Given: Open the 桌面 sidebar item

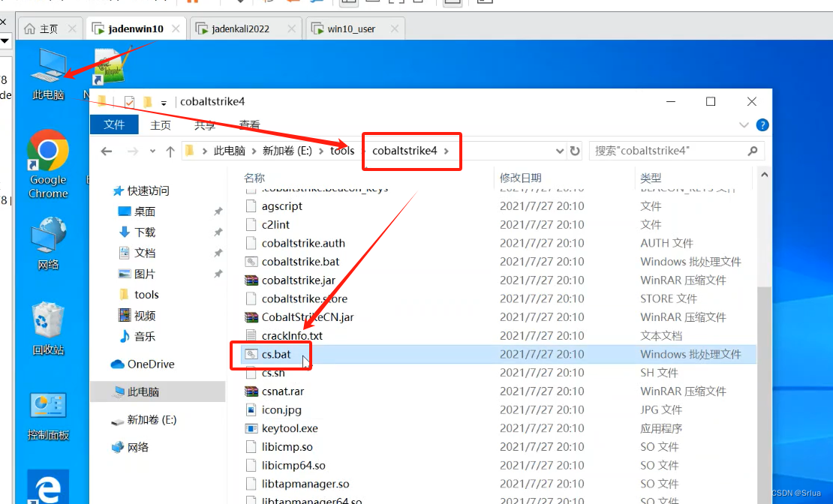Looking at the screenshot, I should (137, 211).
